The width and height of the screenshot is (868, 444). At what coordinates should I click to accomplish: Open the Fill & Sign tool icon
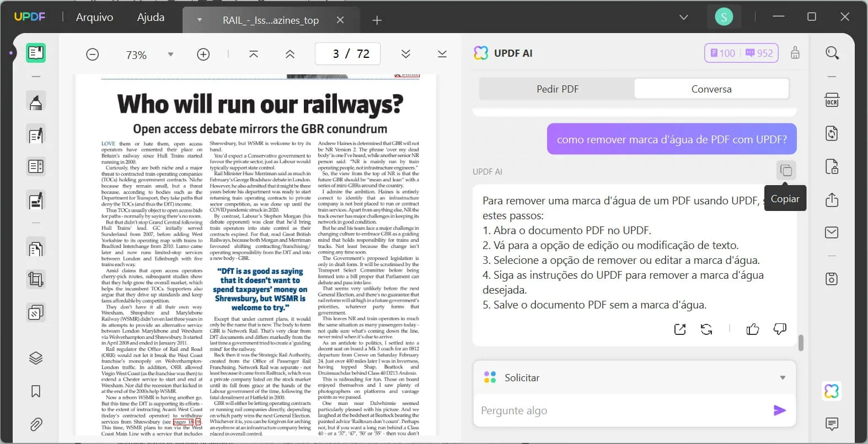coord(36,201)
